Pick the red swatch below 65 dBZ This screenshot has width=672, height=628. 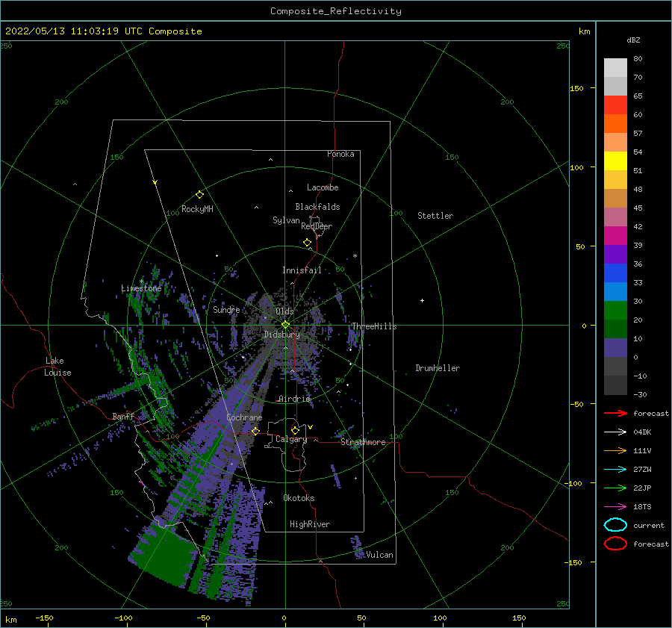tap(615, 105)
